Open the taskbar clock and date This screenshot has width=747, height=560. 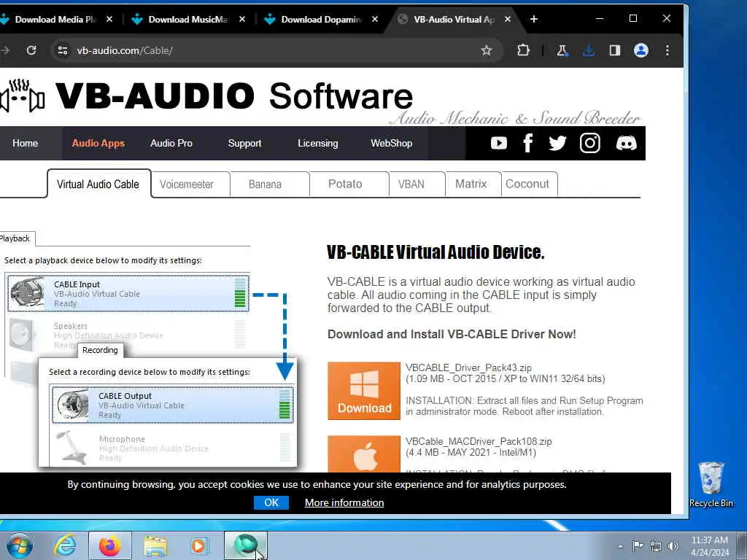(x=709, y=546)
